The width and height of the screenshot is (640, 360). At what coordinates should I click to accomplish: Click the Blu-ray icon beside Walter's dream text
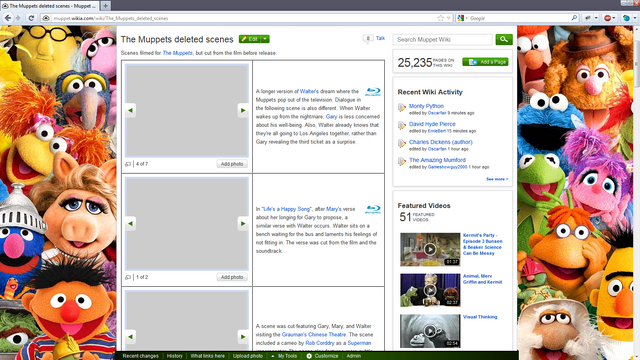coord(373,92)
